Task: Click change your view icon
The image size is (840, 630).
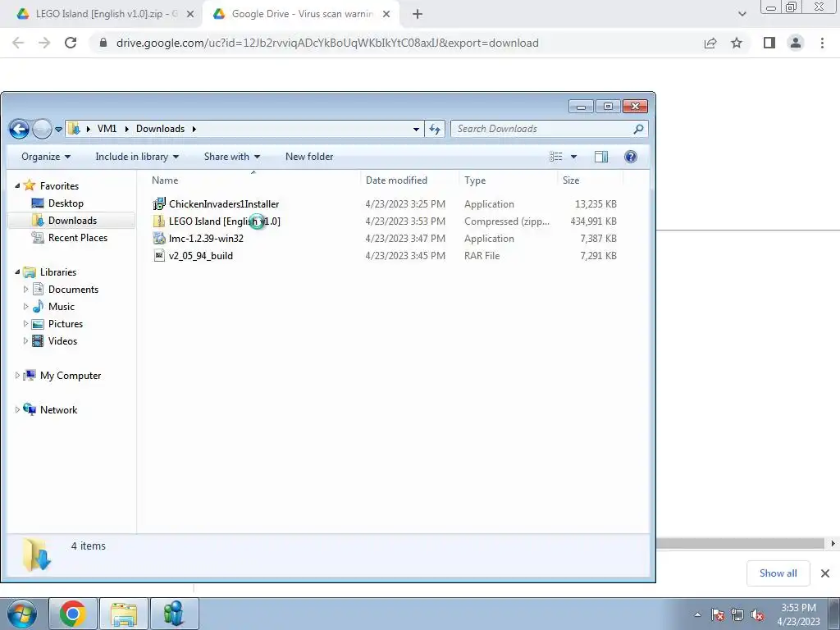Action: 556,157
